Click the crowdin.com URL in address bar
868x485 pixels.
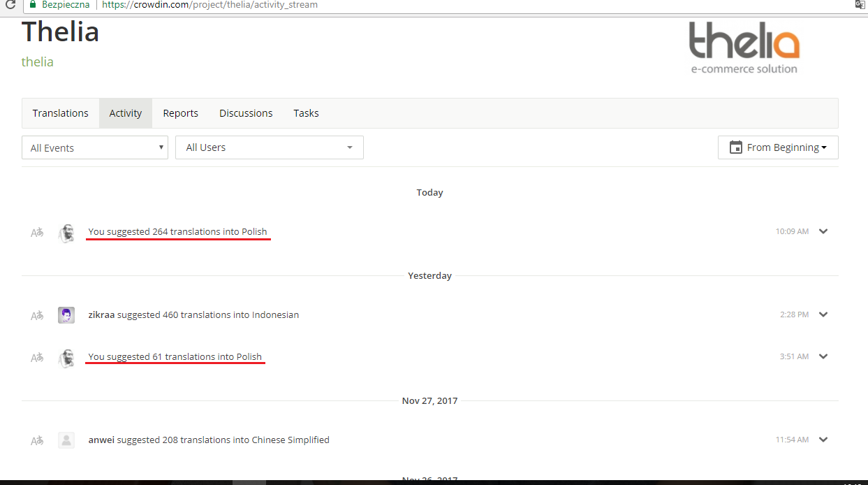tap(209, 4)
